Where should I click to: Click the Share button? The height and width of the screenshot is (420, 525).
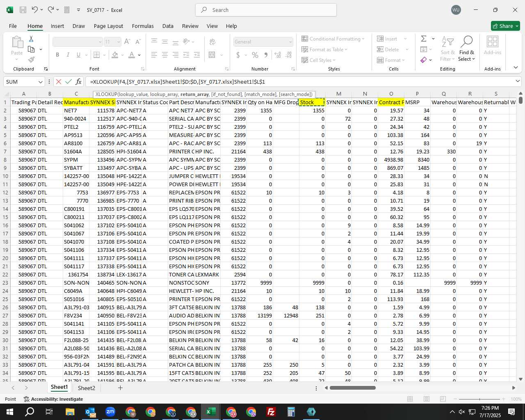click(x=505, y=26)
